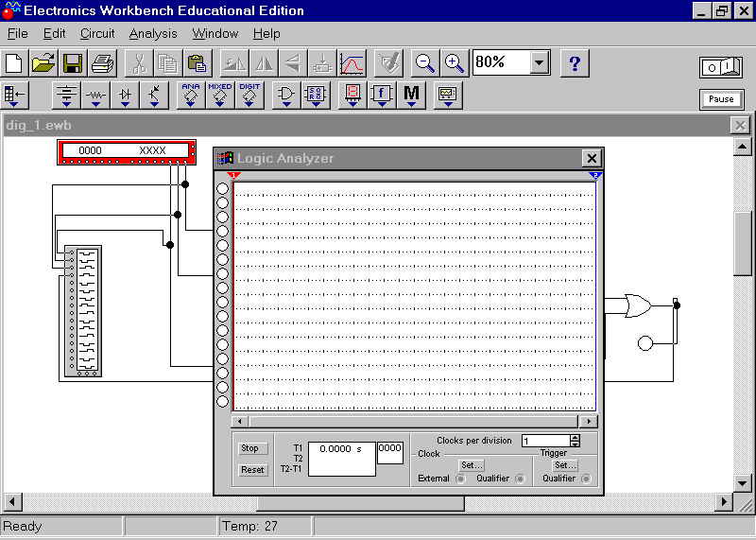756x540 pixels.
Task: Open Digital flip-flop parts bin
Action: tap(316, 96)
